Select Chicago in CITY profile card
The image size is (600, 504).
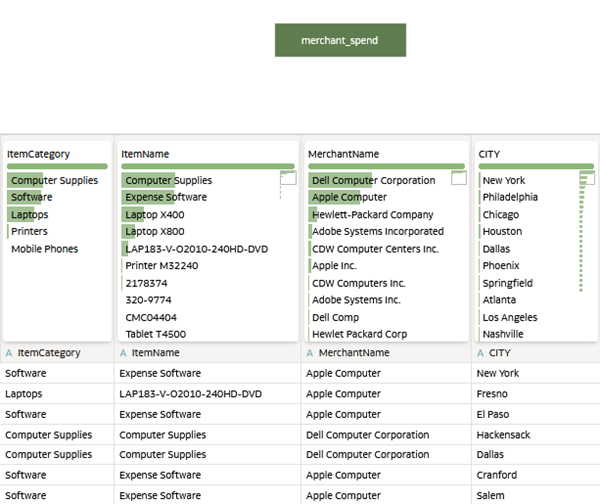click(x=501, y=214)
